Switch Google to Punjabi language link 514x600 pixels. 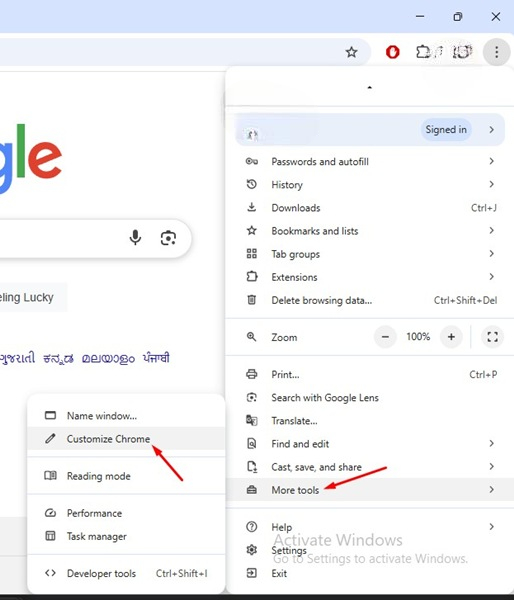(156, 358)
